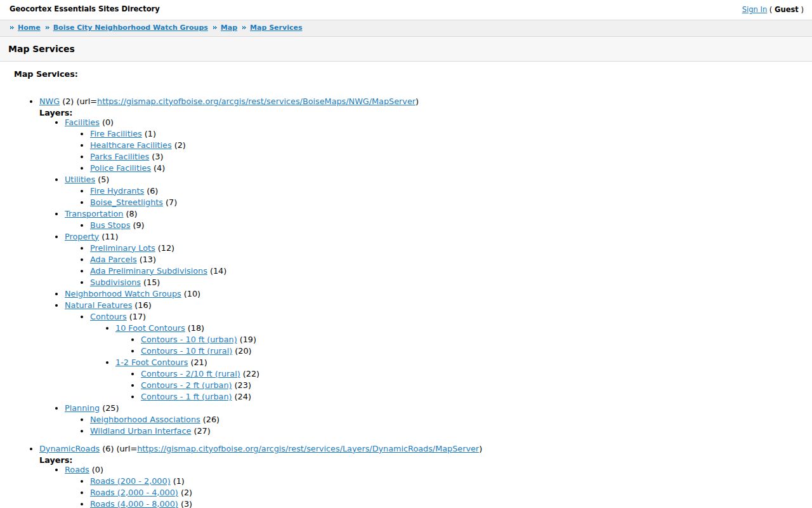
Task: Open Boise City Neighborhood Watch Groups breadcrumb
Action: [131, 27]
